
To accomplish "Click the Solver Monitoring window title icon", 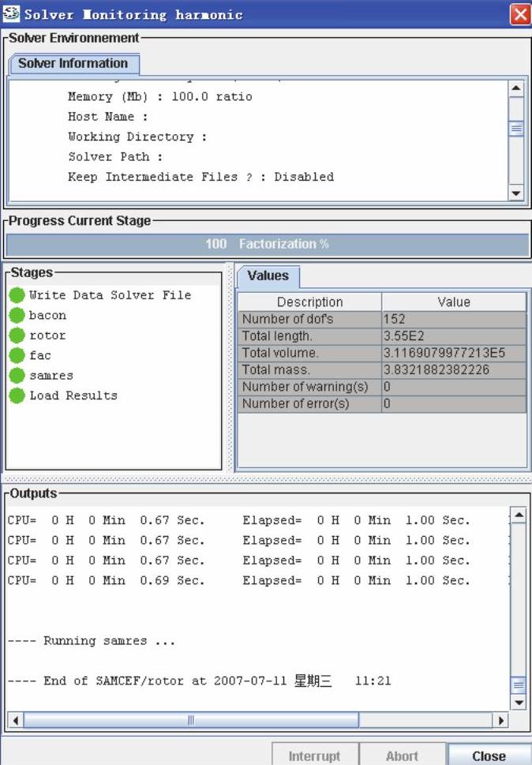I will coord(11,14).
